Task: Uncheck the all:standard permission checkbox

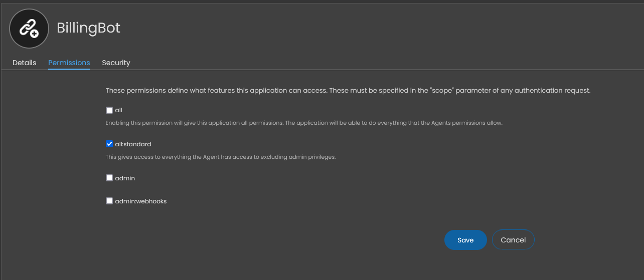Action: tap(109, 144)
